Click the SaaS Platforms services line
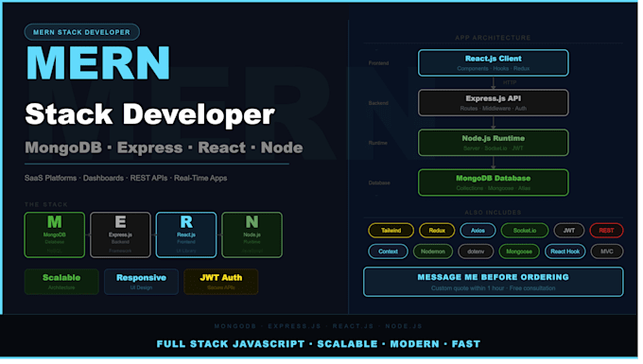The image size is (643, 364). point(126,179)
